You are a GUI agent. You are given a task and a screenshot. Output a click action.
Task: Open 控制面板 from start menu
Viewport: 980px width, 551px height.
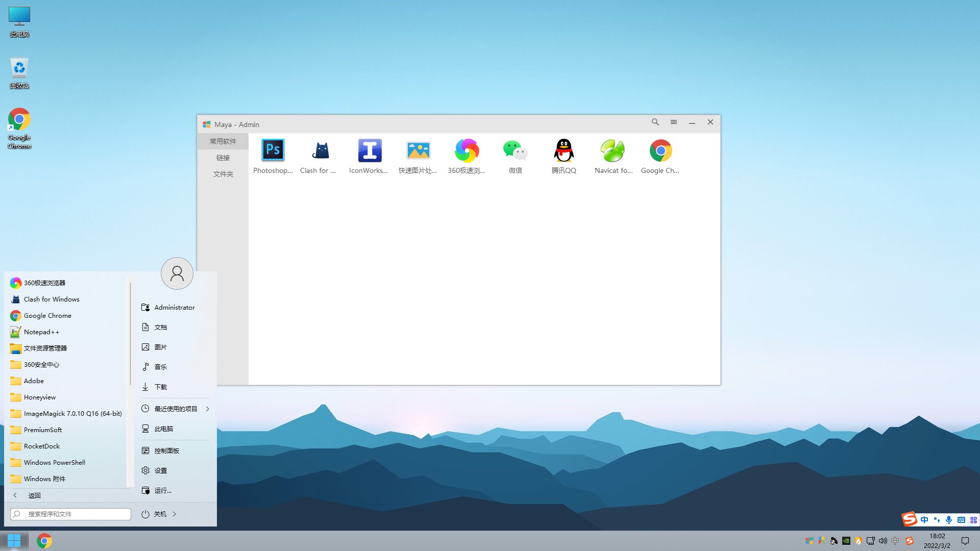coord(166,450)
